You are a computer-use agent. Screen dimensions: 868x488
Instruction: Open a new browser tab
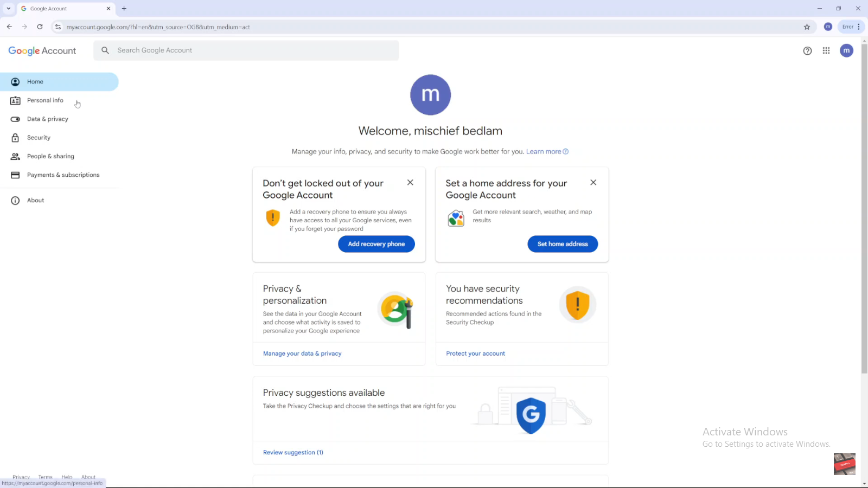124,9
